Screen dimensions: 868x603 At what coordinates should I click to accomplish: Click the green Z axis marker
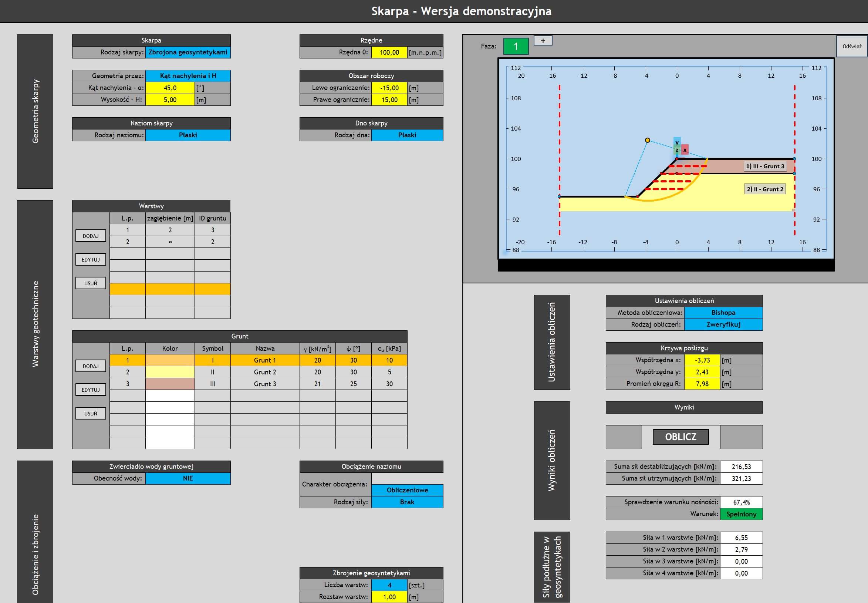click(x=677, y=150)
